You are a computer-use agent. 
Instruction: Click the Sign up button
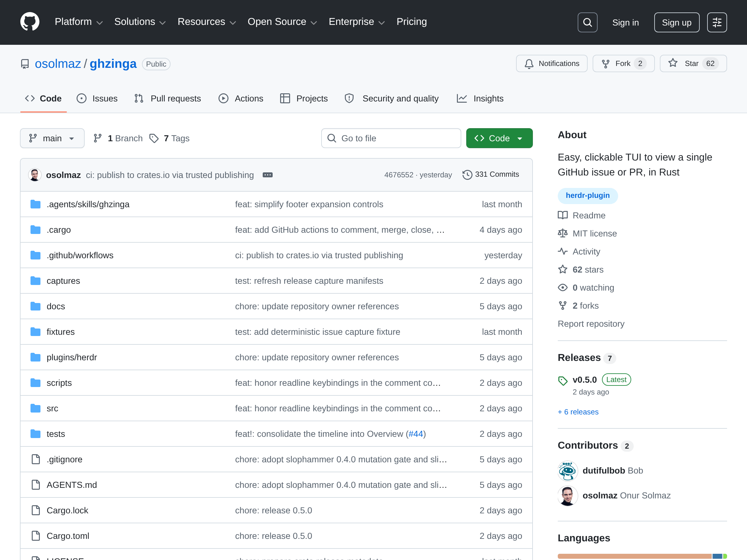[x=676, y=22]
